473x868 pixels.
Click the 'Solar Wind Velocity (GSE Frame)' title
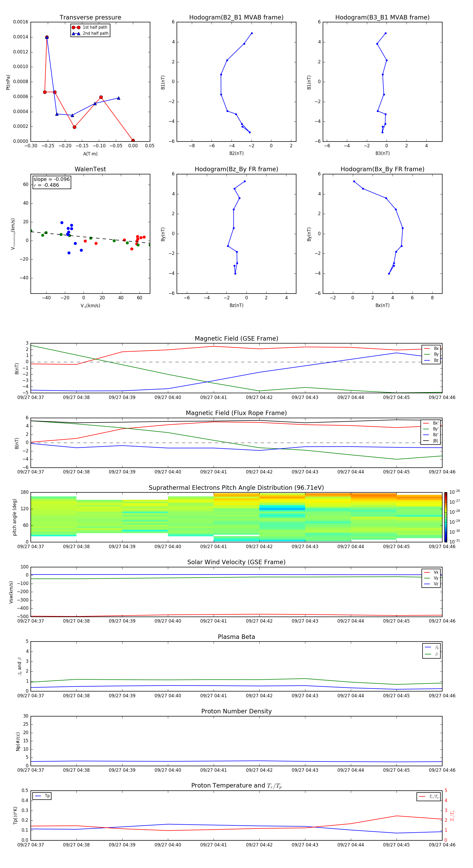(236, 562)
